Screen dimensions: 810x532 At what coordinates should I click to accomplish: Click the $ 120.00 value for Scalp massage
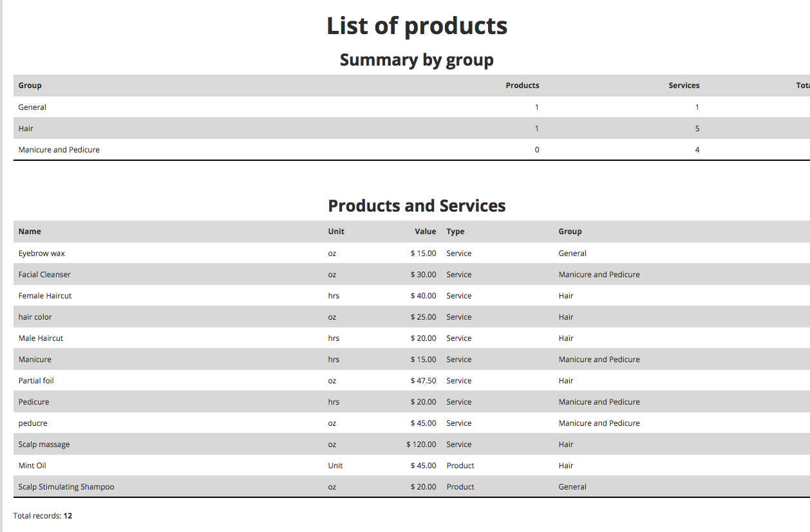point(421,445)
